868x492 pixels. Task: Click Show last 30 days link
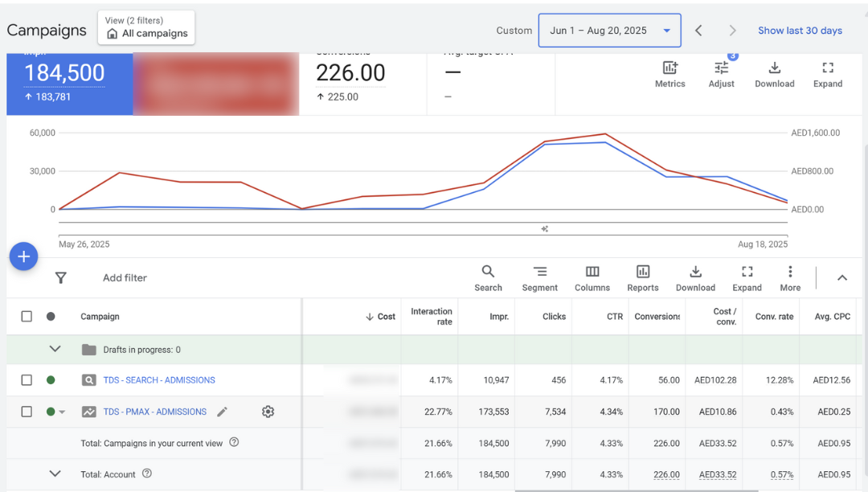pyautogui.click(x=800, y=31)
